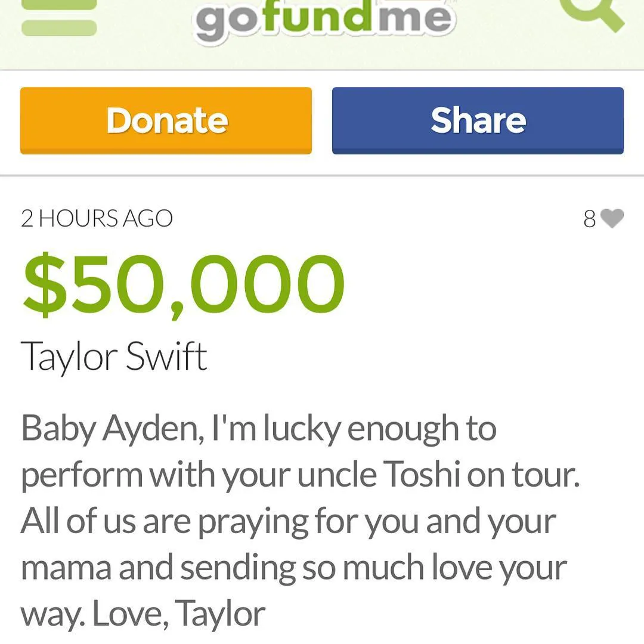Click the search magnifier icon

click(x=596, y=13)
